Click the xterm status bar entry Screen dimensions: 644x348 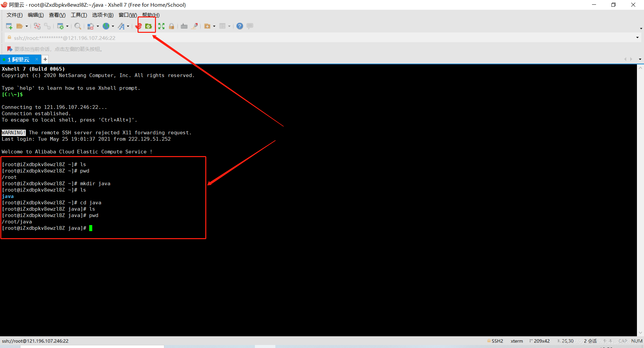click(x=517, y=341)
